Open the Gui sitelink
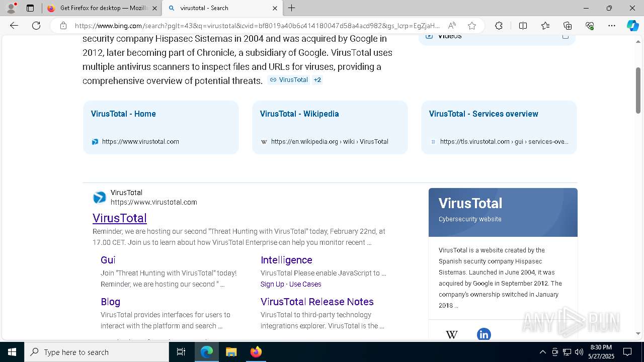The image size is (644, 362). 108,260
